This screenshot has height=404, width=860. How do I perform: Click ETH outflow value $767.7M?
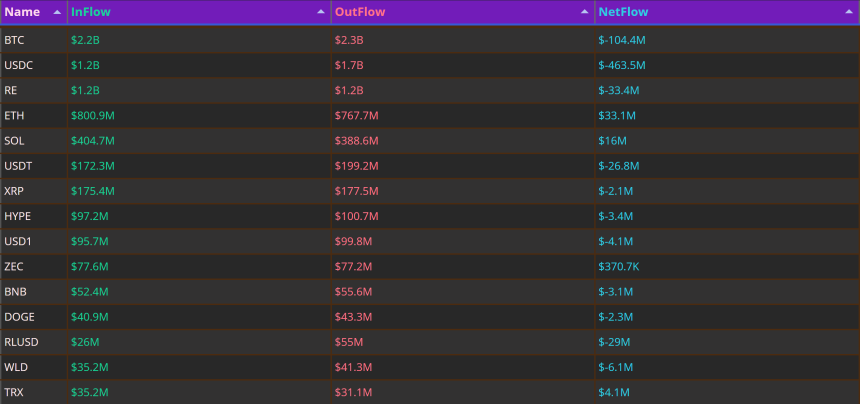(x=357, y=116)
